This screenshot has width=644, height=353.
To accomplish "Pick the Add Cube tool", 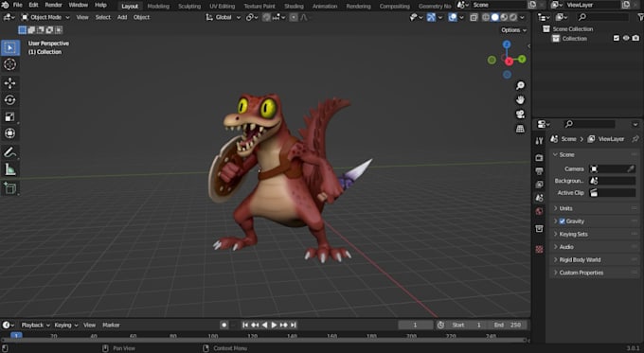I will point(9,188).
